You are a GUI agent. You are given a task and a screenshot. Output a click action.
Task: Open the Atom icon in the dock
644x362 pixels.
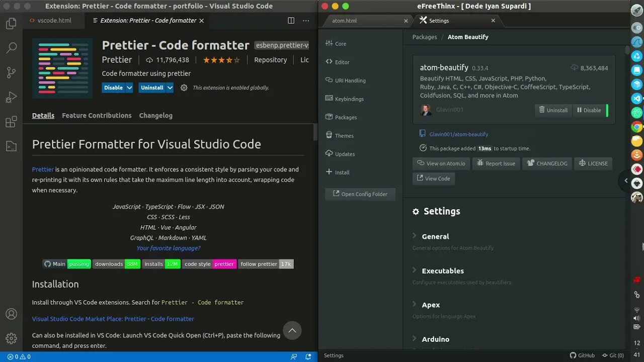[637, 113]
